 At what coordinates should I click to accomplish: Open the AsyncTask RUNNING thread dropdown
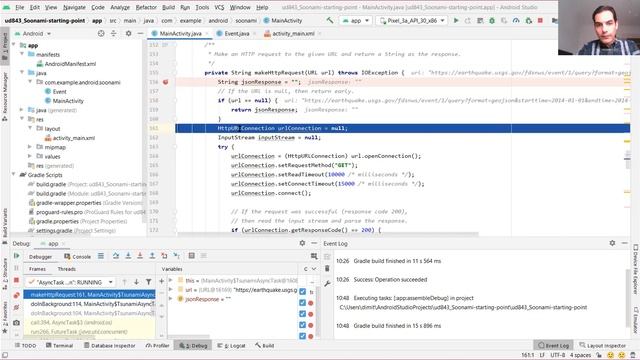70,282
